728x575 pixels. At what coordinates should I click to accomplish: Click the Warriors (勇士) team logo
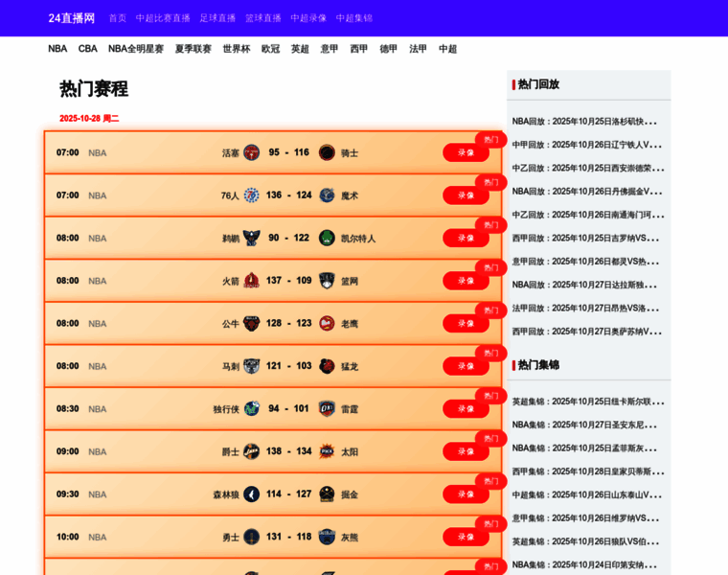pyautogui.click(x=251, y=537)
